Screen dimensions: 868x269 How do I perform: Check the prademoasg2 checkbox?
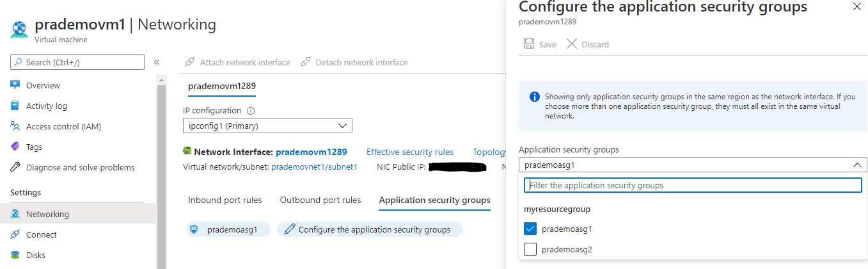530,249
